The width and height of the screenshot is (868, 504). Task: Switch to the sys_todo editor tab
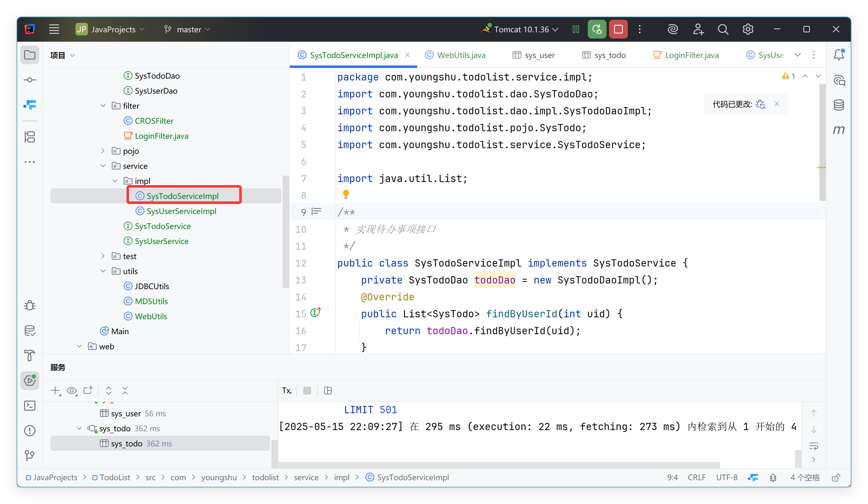[x=604, y=55]
